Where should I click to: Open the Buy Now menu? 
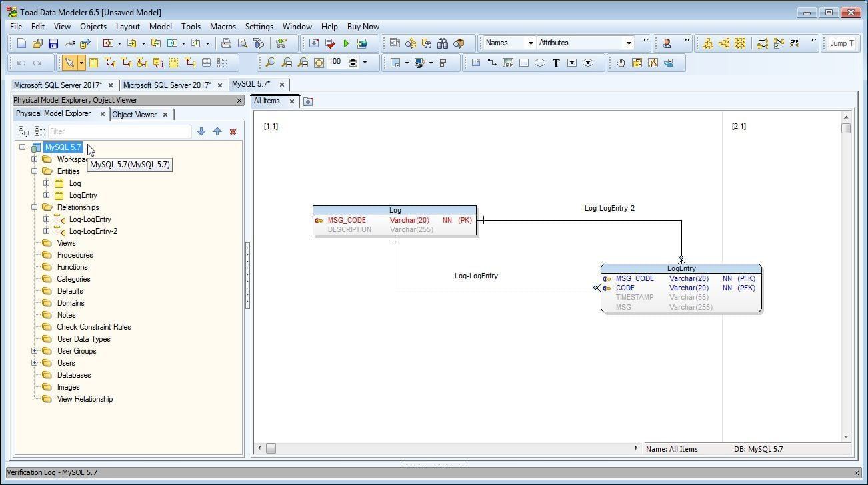(x=363, y=27)
